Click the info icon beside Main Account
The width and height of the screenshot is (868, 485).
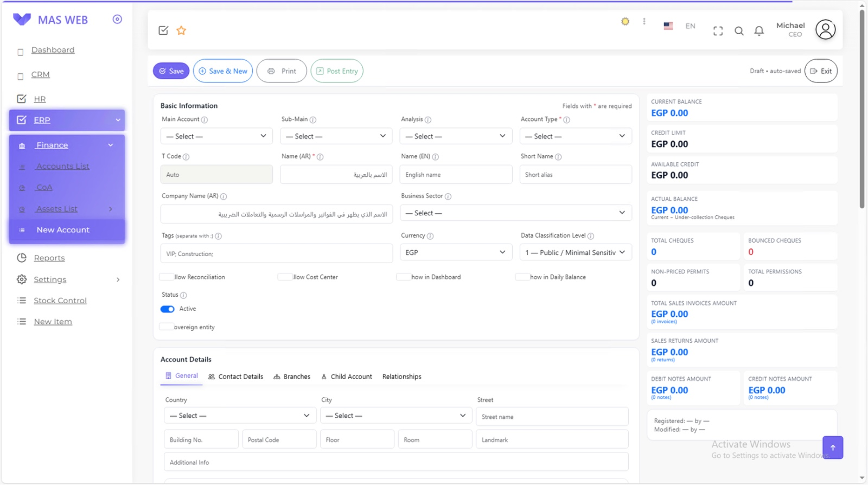click(205, 120)
